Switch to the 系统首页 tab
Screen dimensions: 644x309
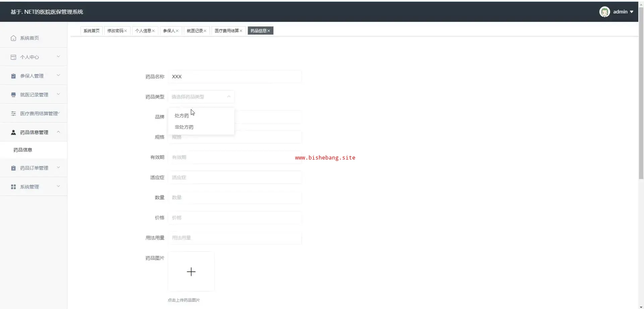pyautogui.click(x=92, y=31)
